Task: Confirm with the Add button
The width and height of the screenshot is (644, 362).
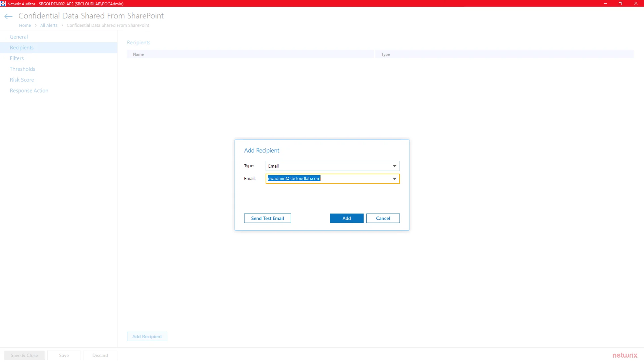Action: (346, 218)
